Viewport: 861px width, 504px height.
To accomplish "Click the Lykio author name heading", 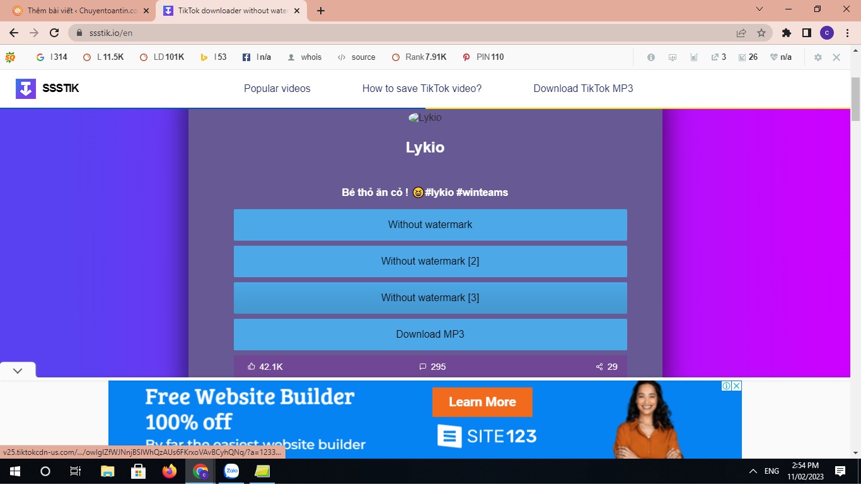I will (425, 147).
